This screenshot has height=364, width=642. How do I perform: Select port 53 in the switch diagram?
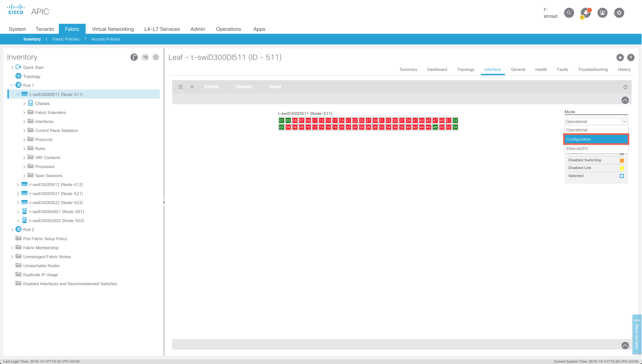pos(455,121)
